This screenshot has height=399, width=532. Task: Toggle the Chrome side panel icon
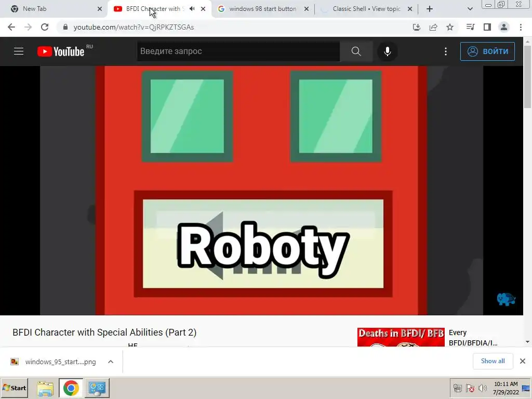(487, 27)
